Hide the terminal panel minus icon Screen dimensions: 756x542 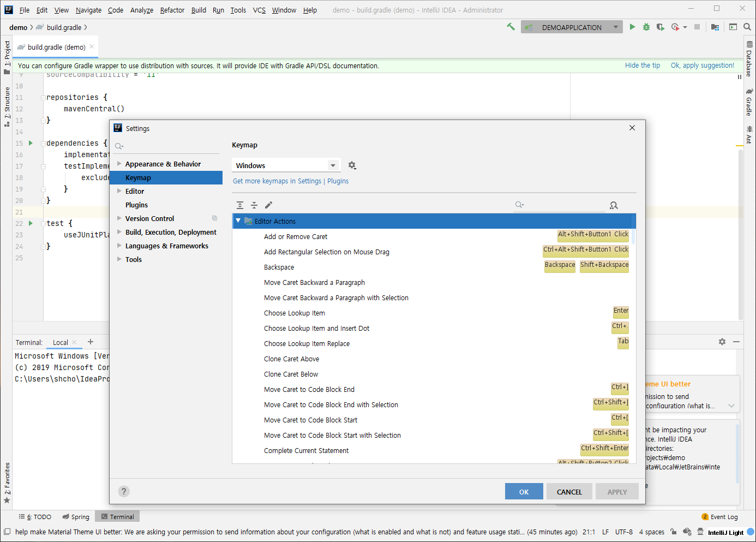(x=736, y=342)
